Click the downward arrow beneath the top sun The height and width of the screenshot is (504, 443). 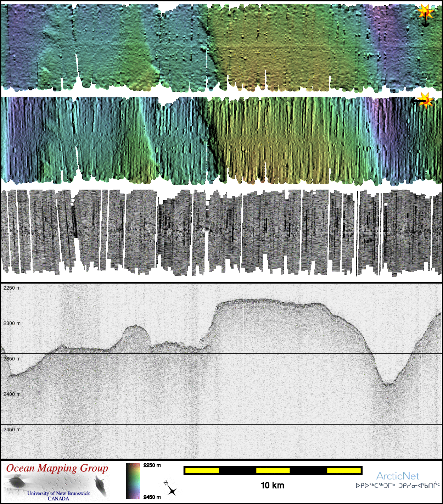[x=425, y=22]
